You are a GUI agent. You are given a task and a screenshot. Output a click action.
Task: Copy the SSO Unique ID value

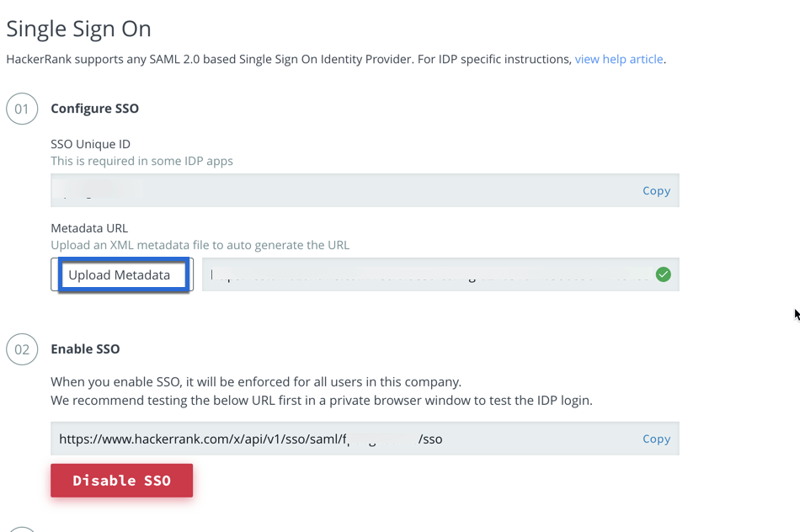tap(656, 190)
